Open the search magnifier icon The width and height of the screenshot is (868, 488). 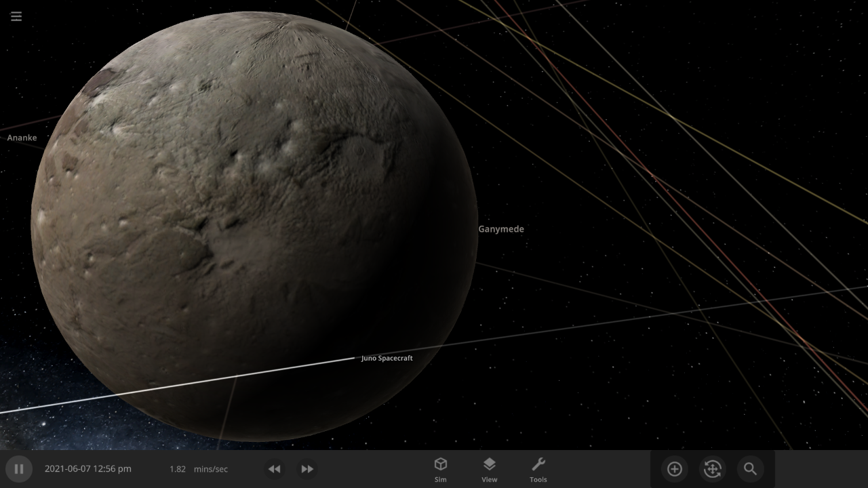[750, 469]
